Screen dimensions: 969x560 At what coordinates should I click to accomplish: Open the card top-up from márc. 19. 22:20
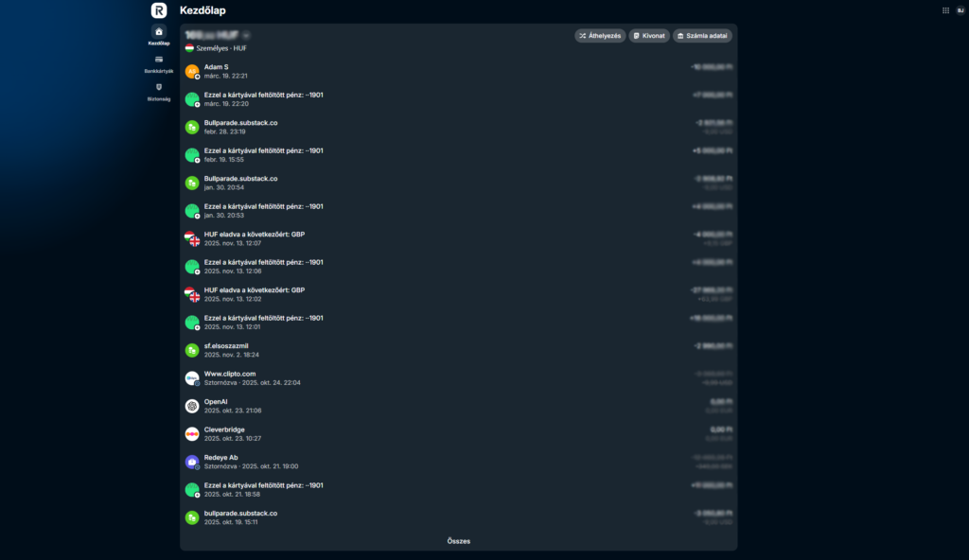coord(458,99)
